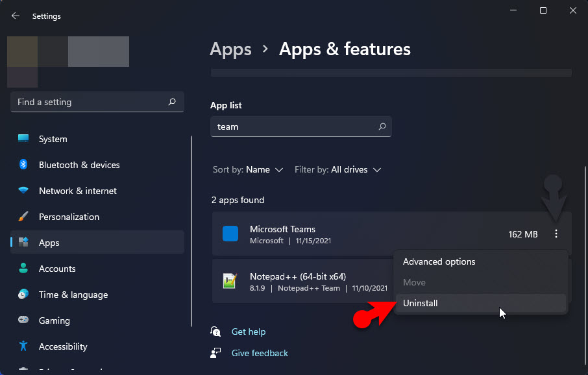Minimize the Settings window
The width and height of the screenshot is (588, 375).
tap(513, 10)
